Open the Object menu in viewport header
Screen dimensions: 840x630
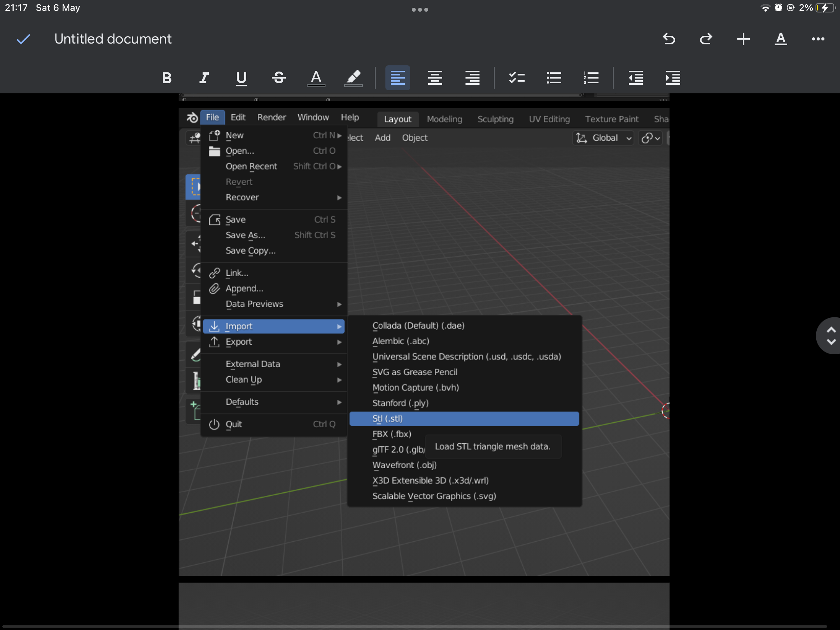[x=415, y=138]
